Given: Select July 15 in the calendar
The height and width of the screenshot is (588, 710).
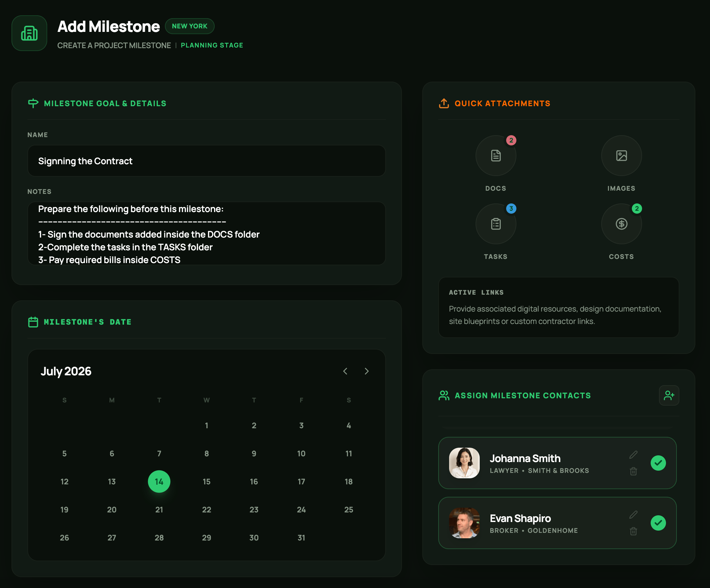Looking at the screenshot, I should click(x=207, y=481).
